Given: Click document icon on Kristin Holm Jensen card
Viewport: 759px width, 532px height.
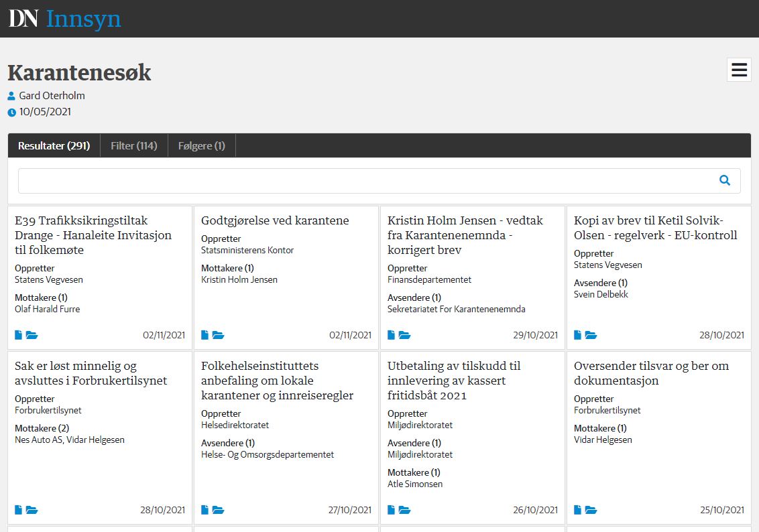Looking at the screenshot, I should [392, 335].
